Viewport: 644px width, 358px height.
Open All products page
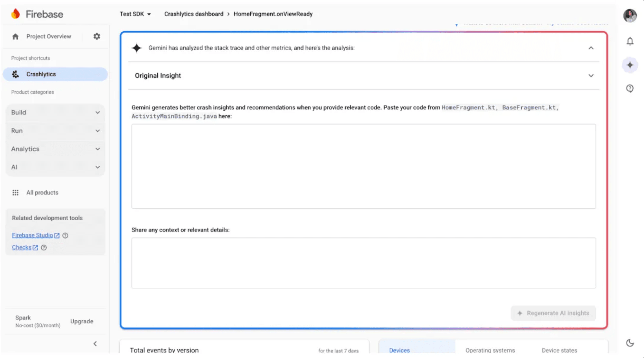[42, 193]
